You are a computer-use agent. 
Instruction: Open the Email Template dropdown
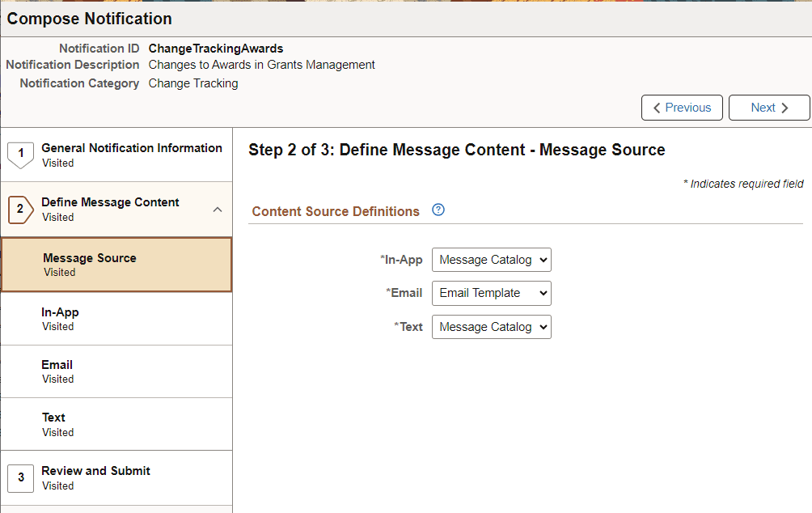[x=491, y=293]
